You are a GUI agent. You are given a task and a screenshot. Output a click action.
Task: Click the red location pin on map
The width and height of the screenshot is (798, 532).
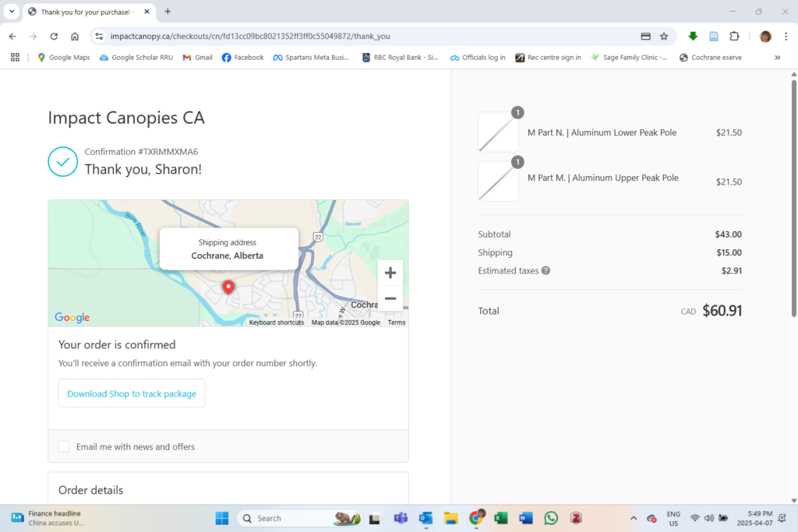coord(228,287)
